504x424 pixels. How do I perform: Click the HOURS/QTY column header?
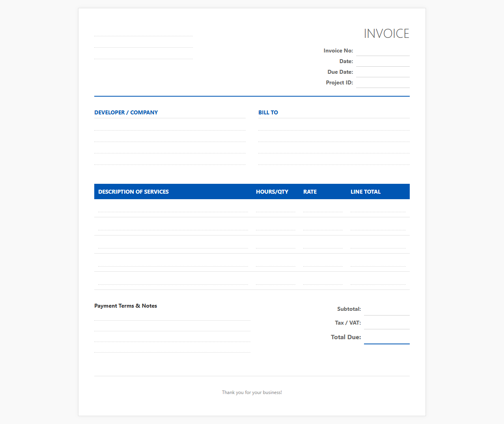272,192
